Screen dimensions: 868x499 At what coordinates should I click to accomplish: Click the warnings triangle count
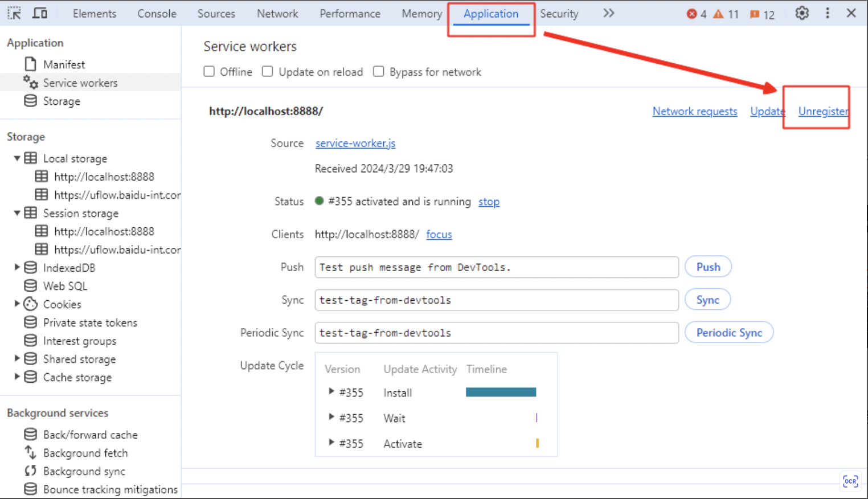click(726, 14)
